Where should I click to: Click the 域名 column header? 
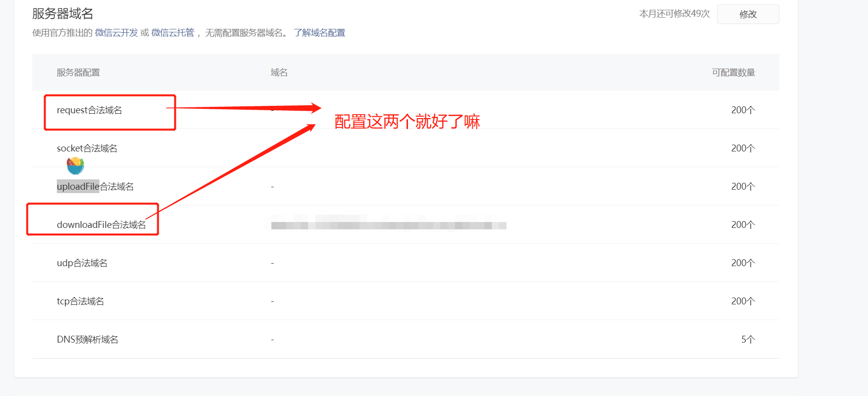[x=279, y=73]
